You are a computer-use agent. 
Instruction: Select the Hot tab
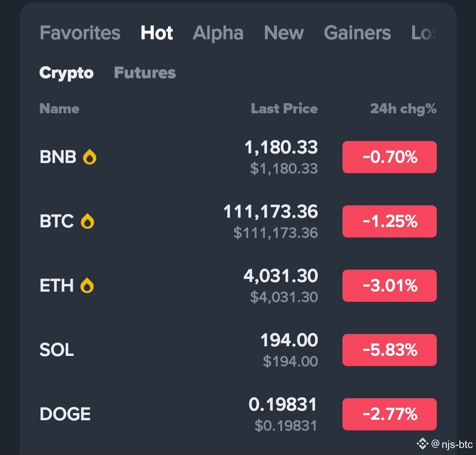click(x=156, y=33)
